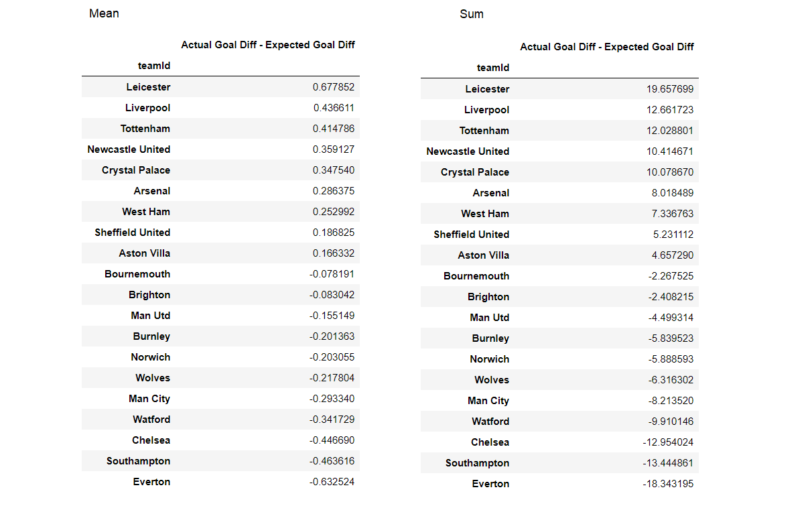Image resolution: width=812 pixels, height=512 pixels.
Task: Select Man City's mean value -0.293340
Action: 332,399
